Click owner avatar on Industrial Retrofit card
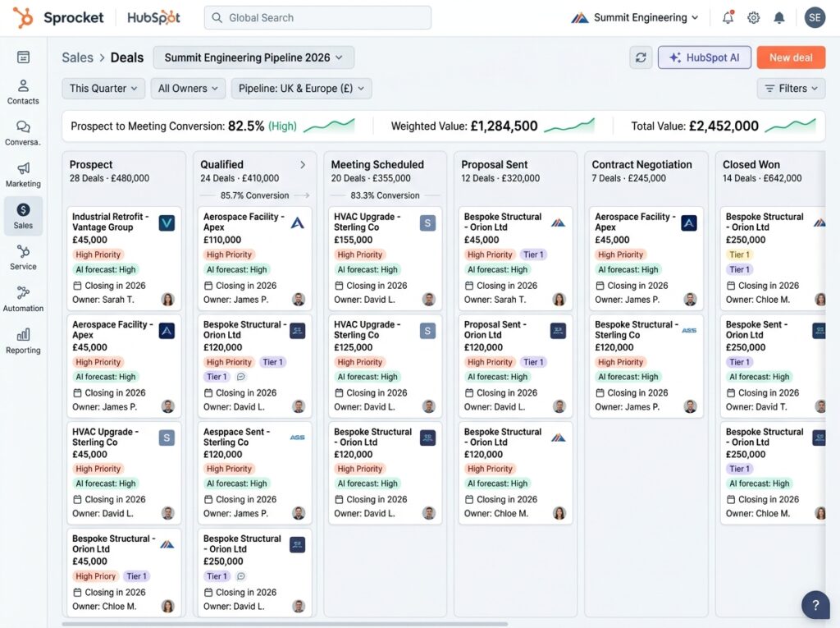This screenshot has height=628, width=840. [167, 300]
